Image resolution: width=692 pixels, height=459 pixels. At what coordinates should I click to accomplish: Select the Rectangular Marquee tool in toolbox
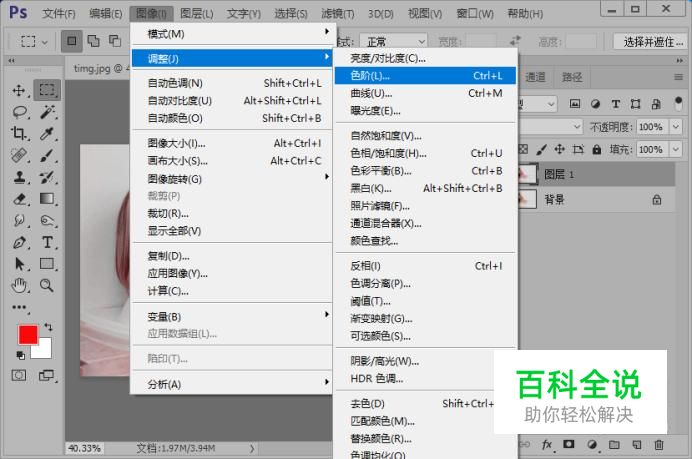[x=47, y=90]
